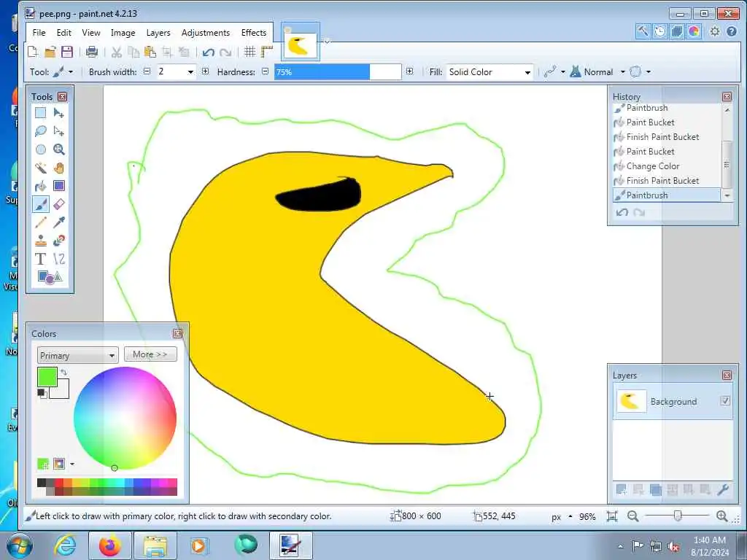Open the Brush width dropdown
747x560 pixels.
pyautogui.click(x=190, y=72)
